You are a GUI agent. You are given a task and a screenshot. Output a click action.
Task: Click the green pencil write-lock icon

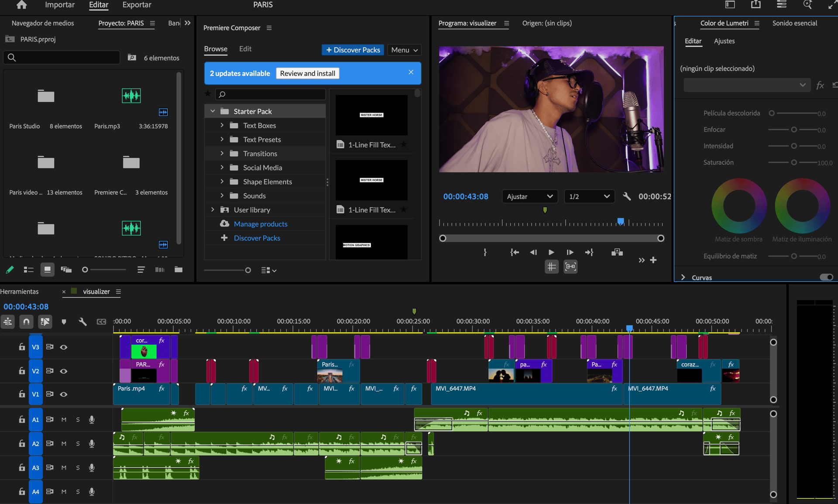[10, 270]
